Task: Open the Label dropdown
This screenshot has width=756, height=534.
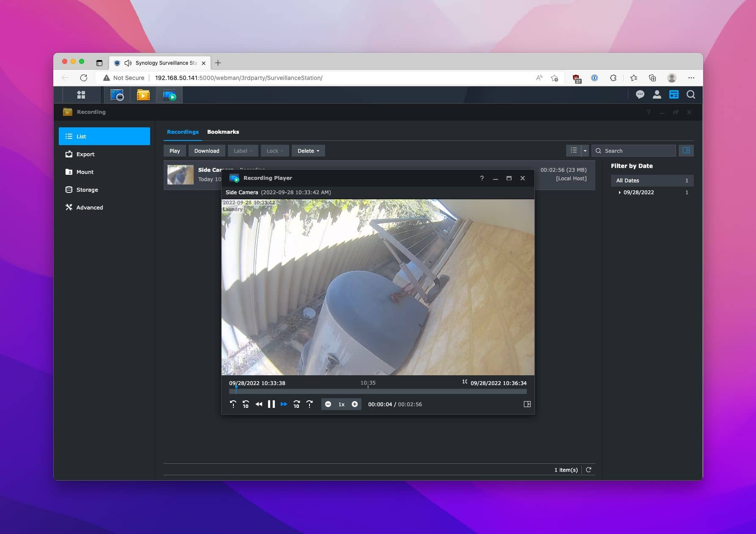Action: point(243,151)
